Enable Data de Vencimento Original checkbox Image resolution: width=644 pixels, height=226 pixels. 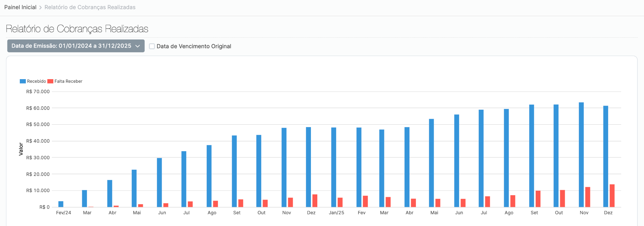coord(152,46)
